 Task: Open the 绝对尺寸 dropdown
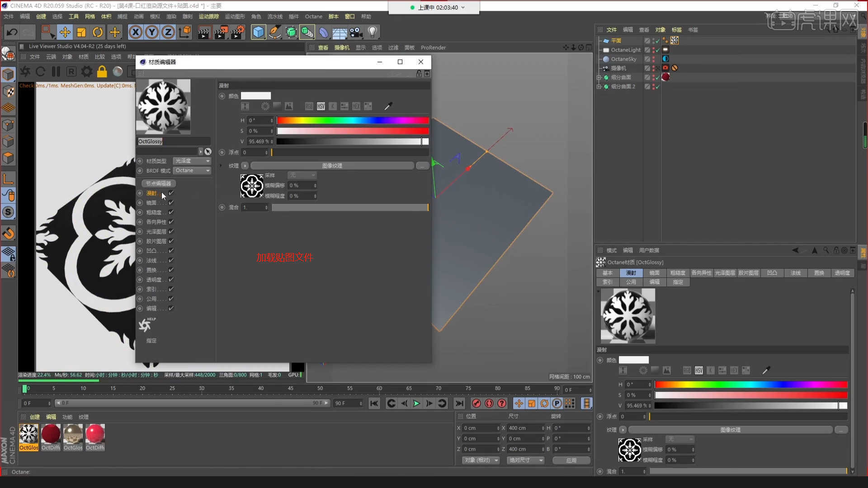point(525,460)
